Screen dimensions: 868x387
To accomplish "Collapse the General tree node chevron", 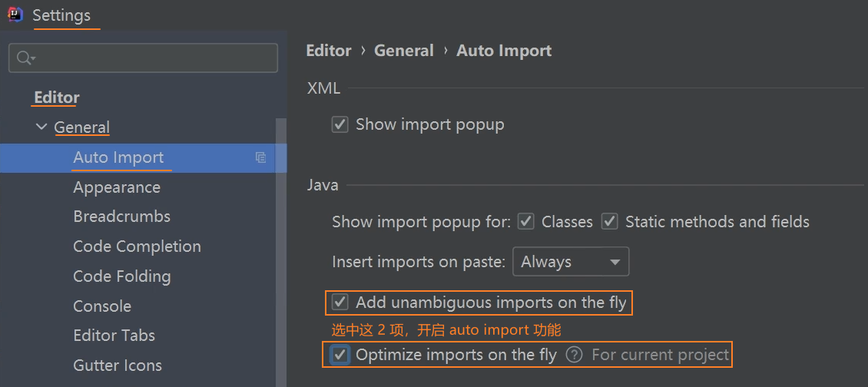I will pos(41,127).
